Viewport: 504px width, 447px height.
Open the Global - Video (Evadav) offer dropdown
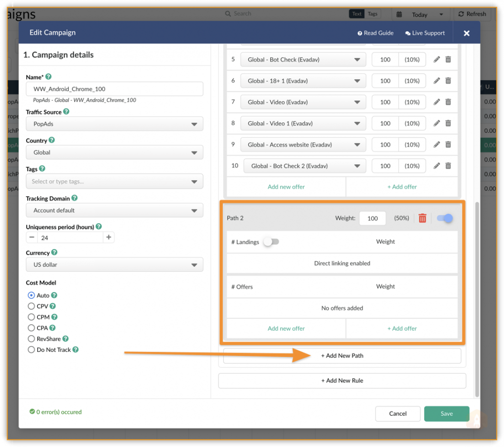click(x=303, y=102)
